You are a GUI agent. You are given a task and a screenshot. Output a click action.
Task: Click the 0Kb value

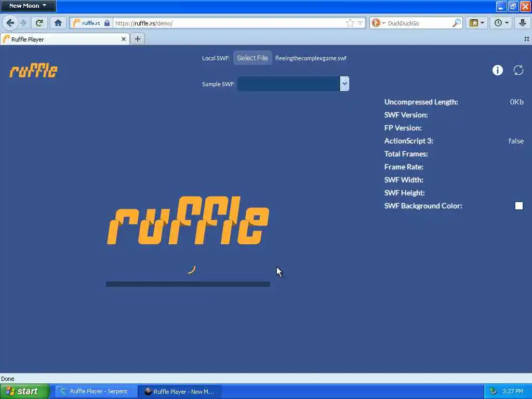tap(517, 102)
